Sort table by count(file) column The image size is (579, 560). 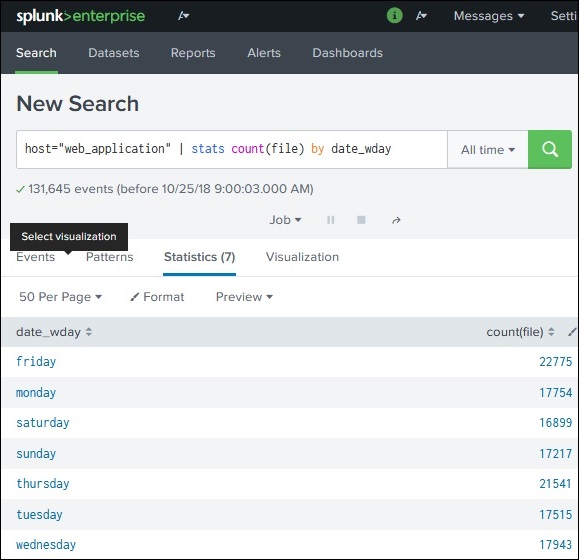(x=520, y=332)
